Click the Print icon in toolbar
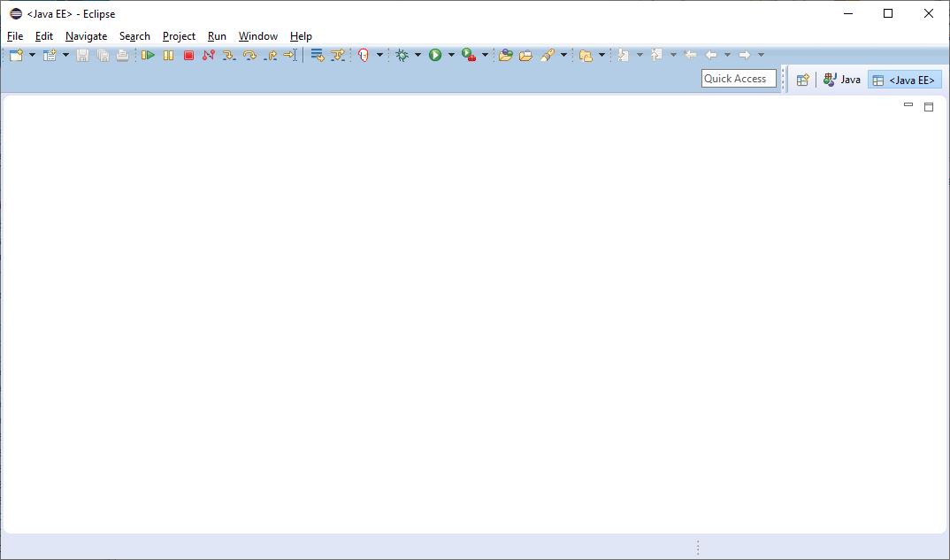The image size is (950, 560). [x=123, y=55]
